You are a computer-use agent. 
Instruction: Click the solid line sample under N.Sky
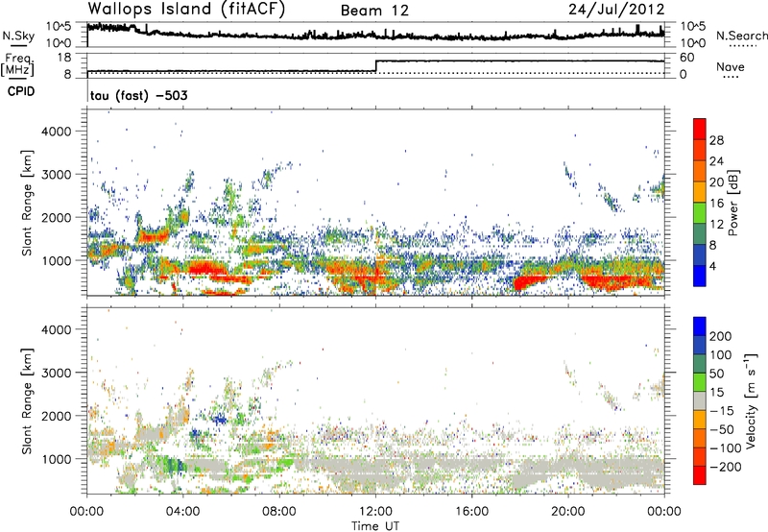[x=18, y=45]
